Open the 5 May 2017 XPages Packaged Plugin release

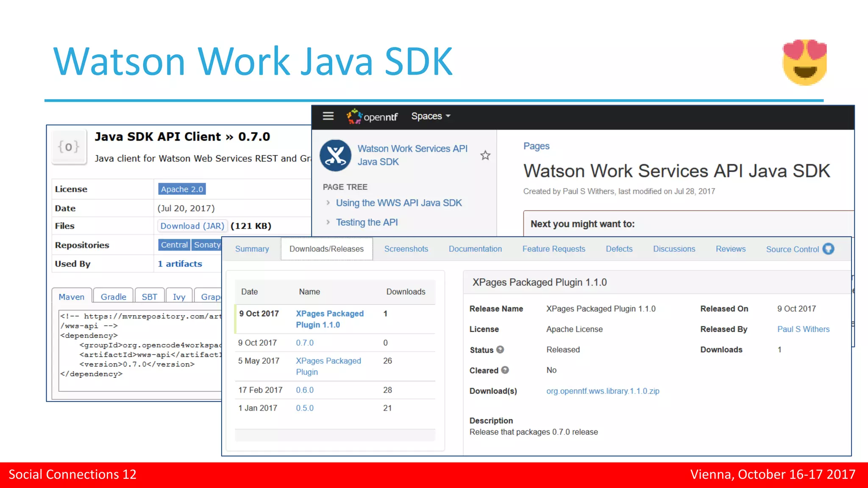click(328, 366)
